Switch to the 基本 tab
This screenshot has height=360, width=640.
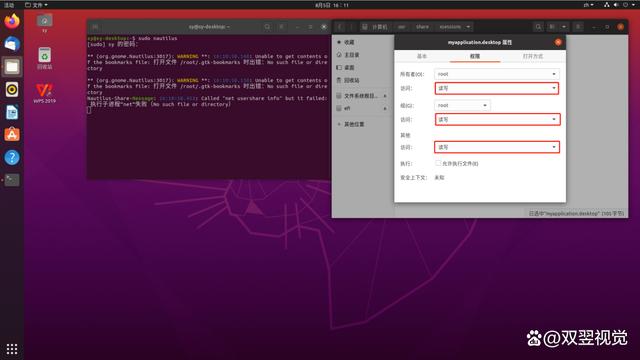point(422,56)
